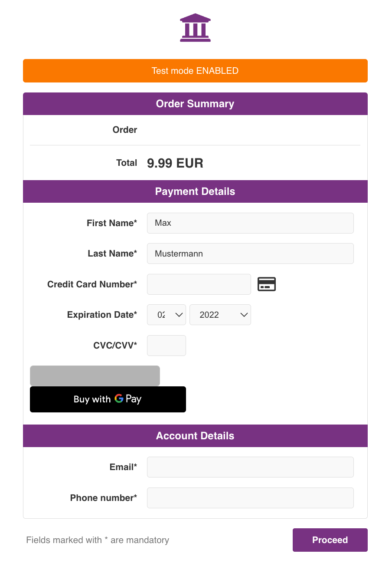
Task: Focus the CVC/CVV input box
Action: (x=167, y=346)
